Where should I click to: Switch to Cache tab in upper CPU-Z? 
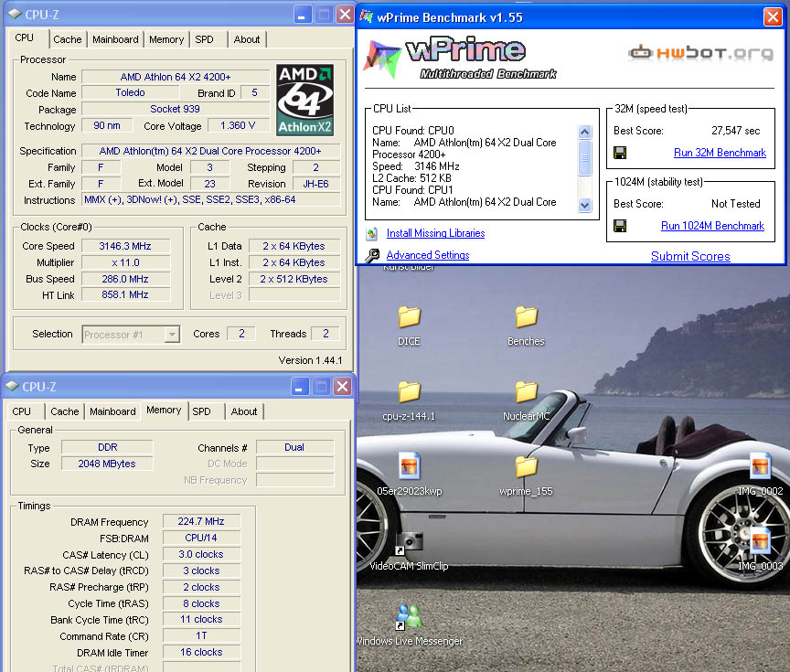[68, 39]
